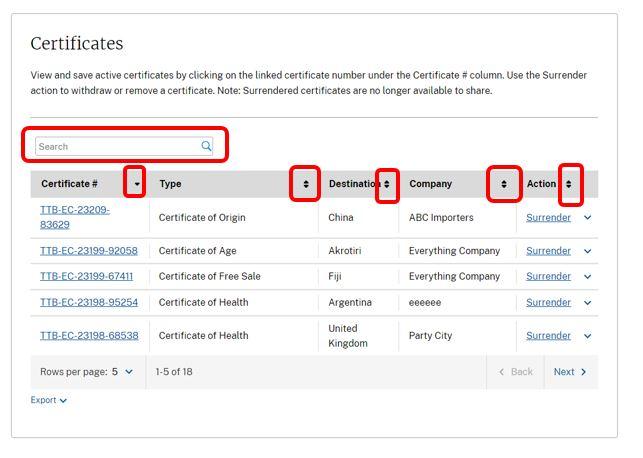Screen dimensions: 643x458
Task: Surrender the Party City certificate
Action: pyautogui.click(x=548, y=336)
